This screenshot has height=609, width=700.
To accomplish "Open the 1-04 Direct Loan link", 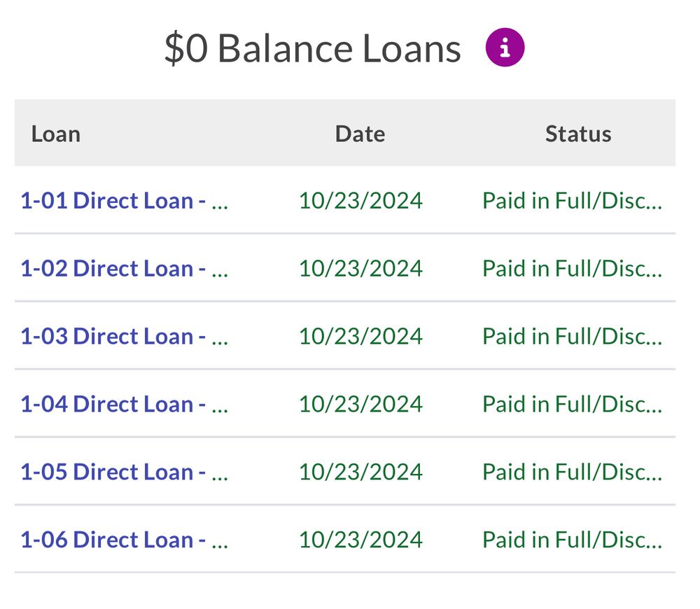I will tap(125, 404).
